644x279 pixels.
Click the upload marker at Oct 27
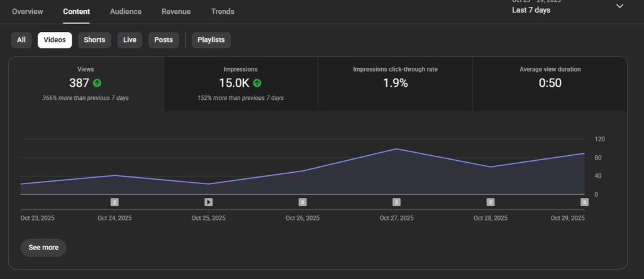[x=396, y=202]
